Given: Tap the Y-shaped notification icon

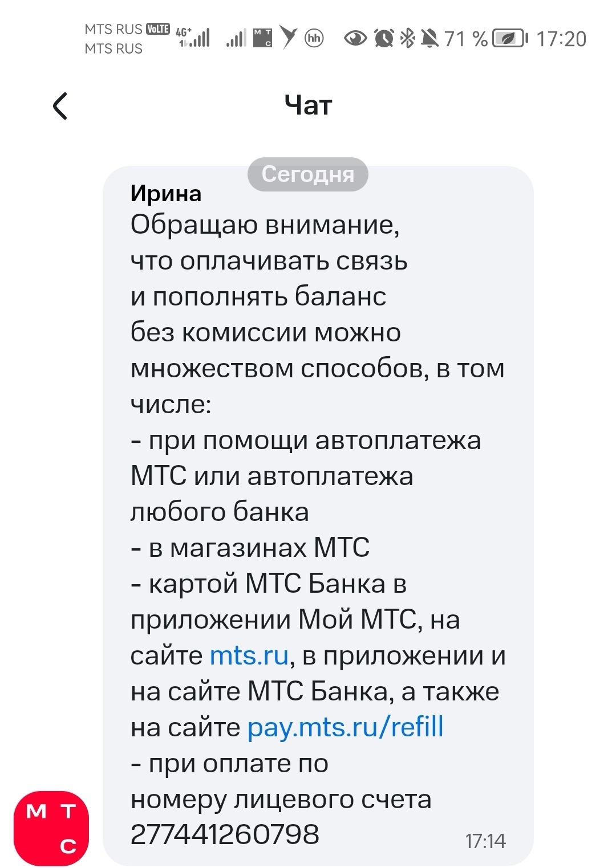Looking at the screenshot, I should point(289,38).
